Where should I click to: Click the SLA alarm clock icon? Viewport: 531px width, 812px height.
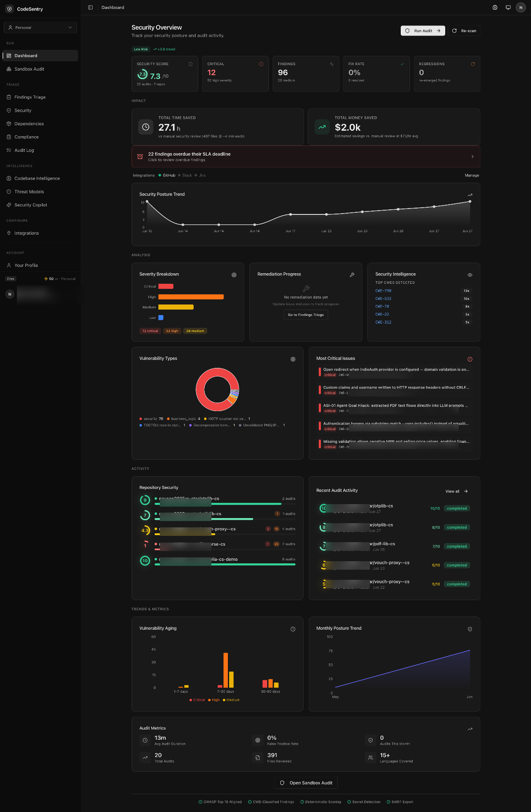pos(140,156)
